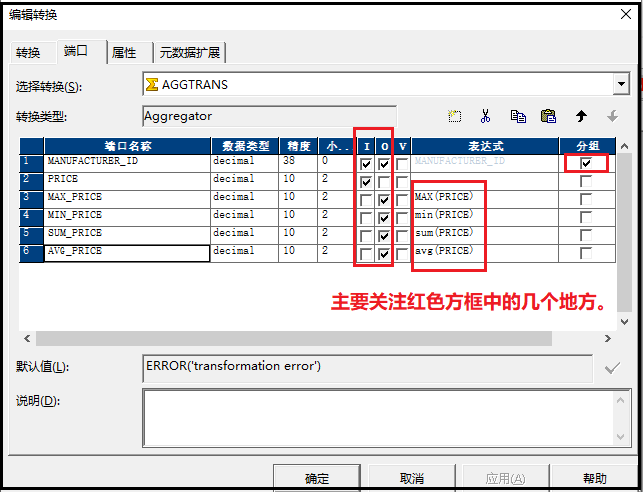Screen dimensions: 643x492
Task: Click the 分组 column header
Action: [x=587, y=146]
